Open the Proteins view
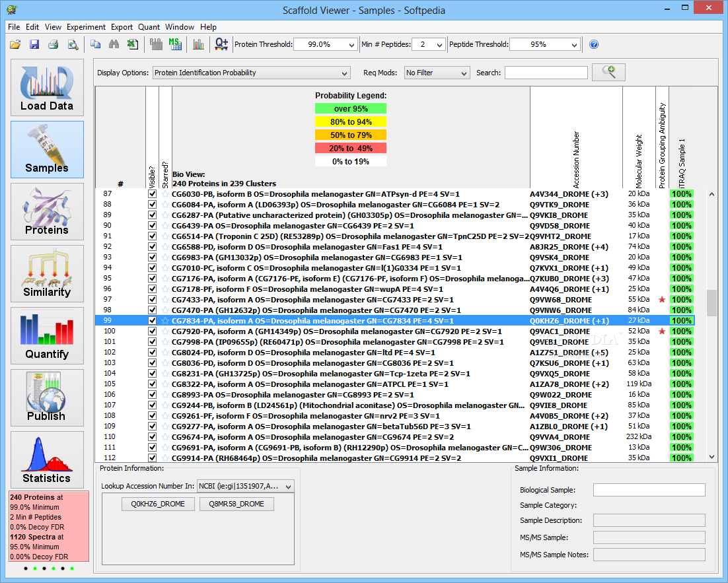Viewport: 728px width, 583px height. (x=47, y=211)
